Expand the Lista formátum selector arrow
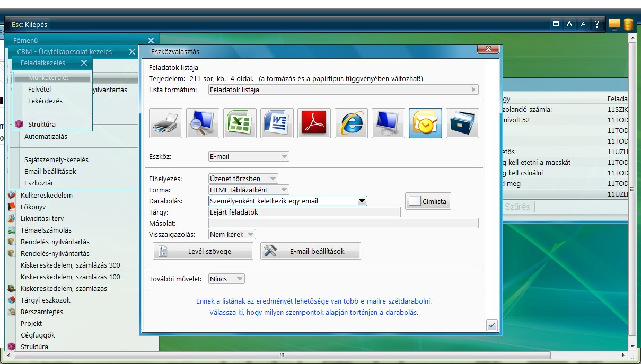The height and width of the screenshot is (364, 641). pos(473,90)
